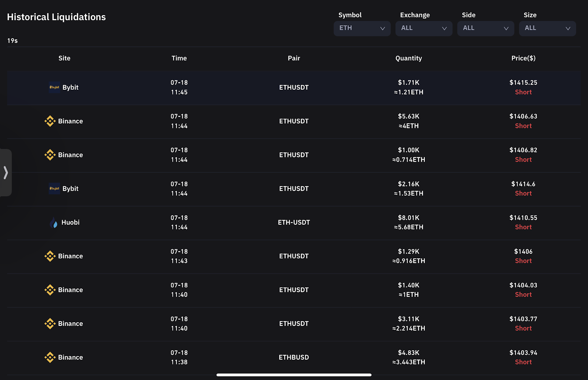Open the Side filter dropdown

click(485, 28)
